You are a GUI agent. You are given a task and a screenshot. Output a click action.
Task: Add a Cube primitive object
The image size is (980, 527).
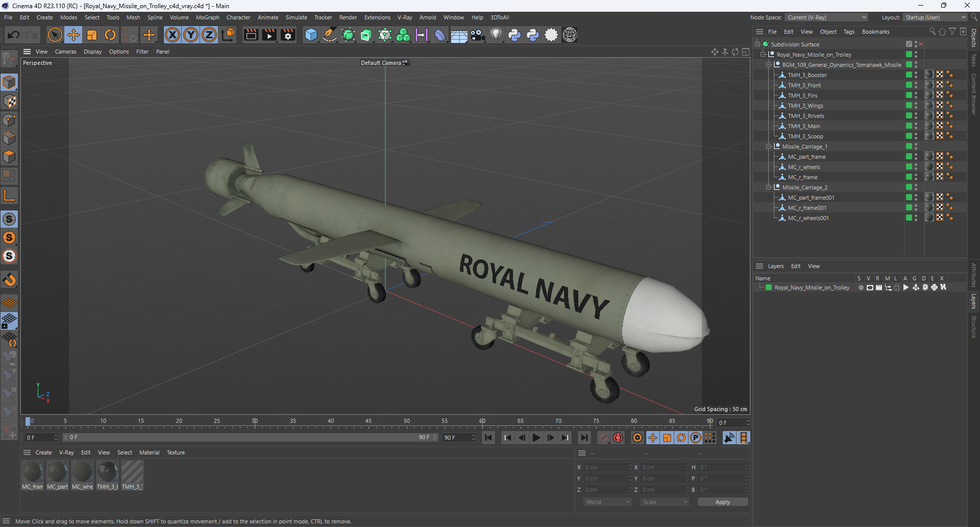click(x=311, y=35)
